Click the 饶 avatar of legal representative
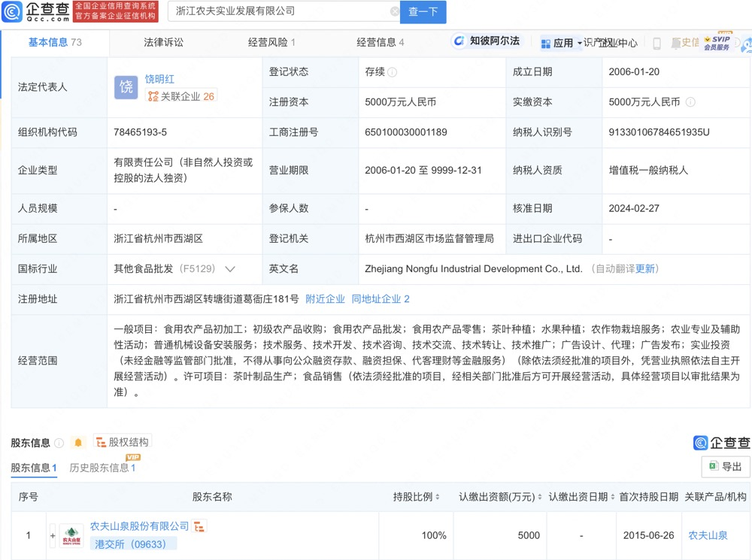752x560 pixels. click(x=126, y=88)
